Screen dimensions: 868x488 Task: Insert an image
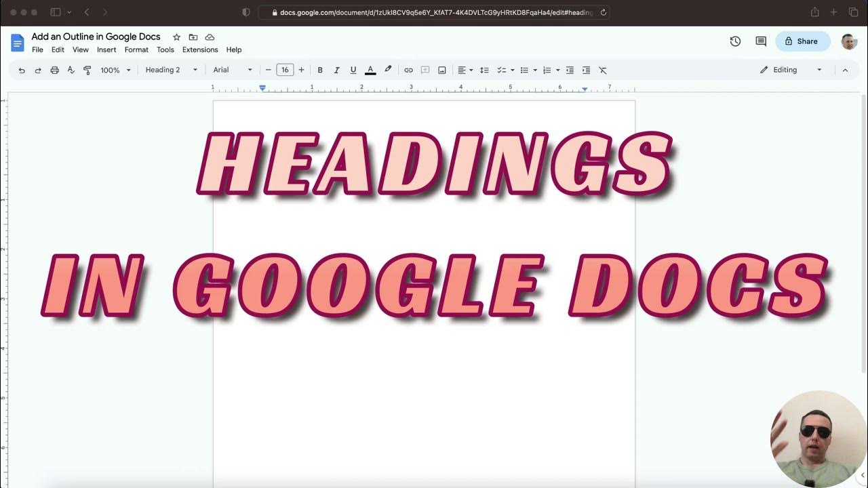coord(442,70)
